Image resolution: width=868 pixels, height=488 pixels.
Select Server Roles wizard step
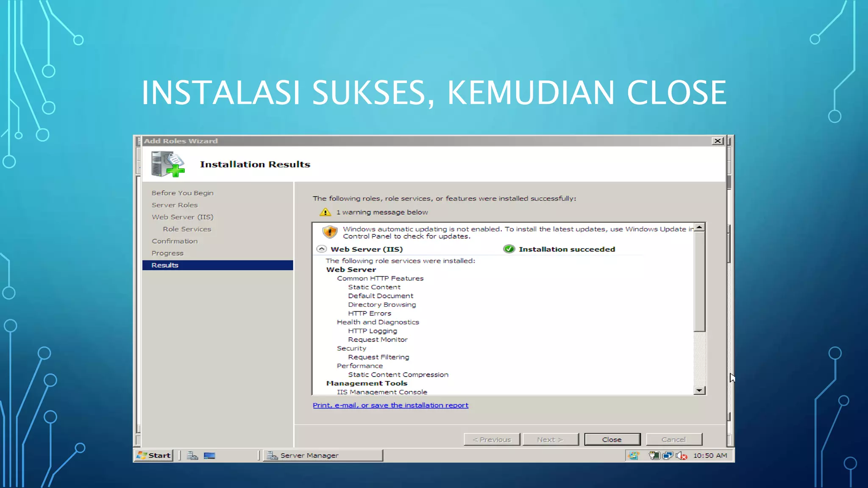(175, 205)
